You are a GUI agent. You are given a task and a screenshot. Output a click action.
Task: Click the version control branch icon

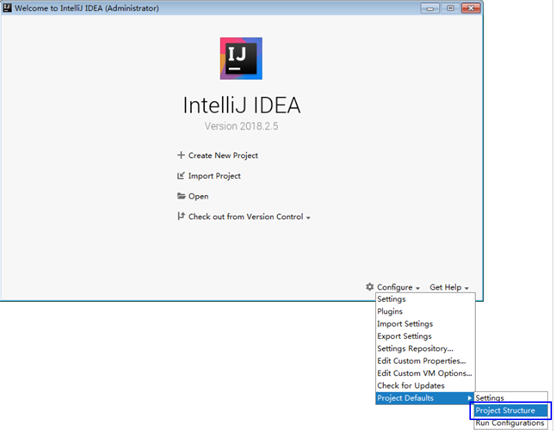click(x=181, y=216)
